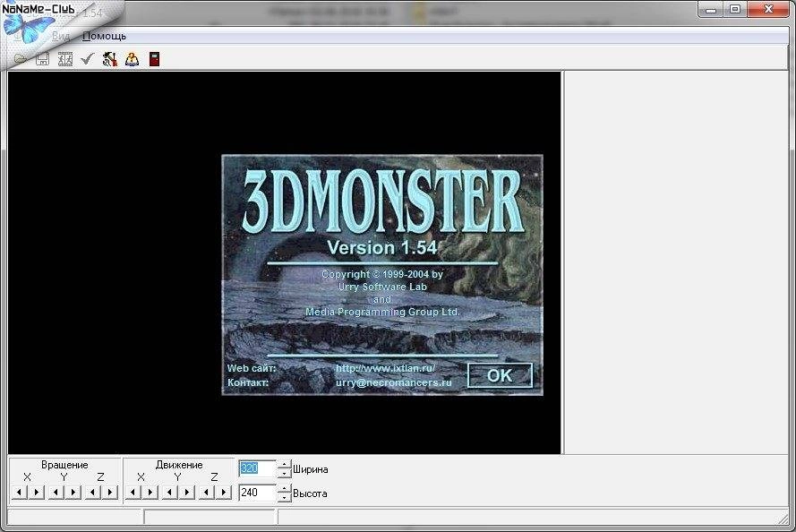Click the Urry Software Lab text
796x532 pixels.
[x=382, y=287]
